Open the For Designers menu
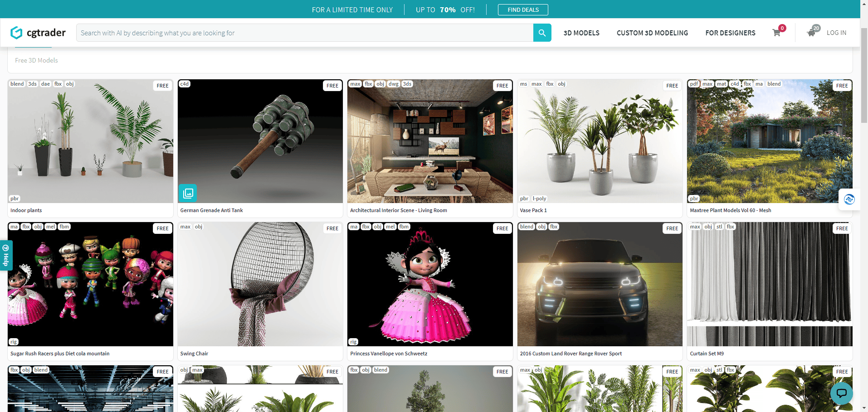 click(x=730, y=33)
